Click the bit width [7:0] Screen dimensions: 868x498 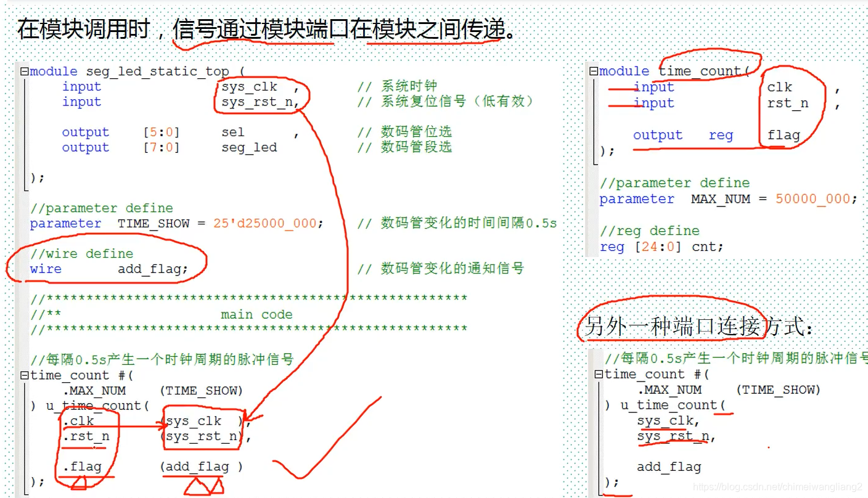point(162,148)
